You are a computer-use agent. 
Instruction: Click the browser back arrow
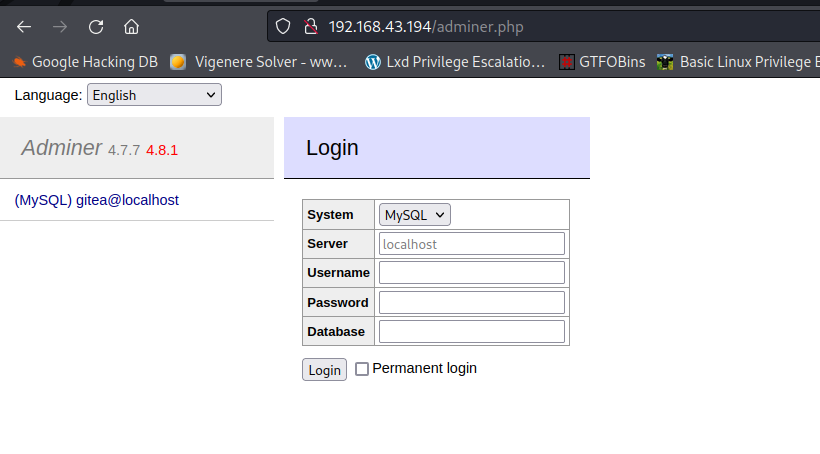(24, 26)
